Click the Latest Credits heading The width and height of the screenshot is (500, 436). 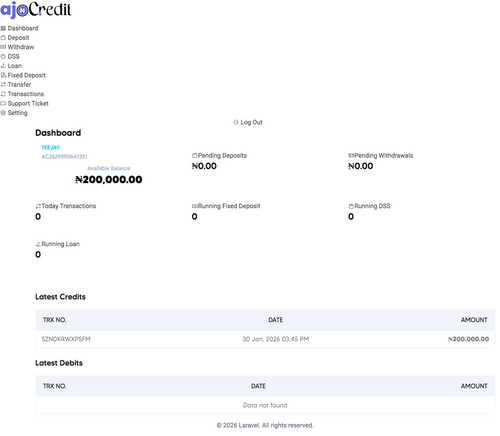60,297
